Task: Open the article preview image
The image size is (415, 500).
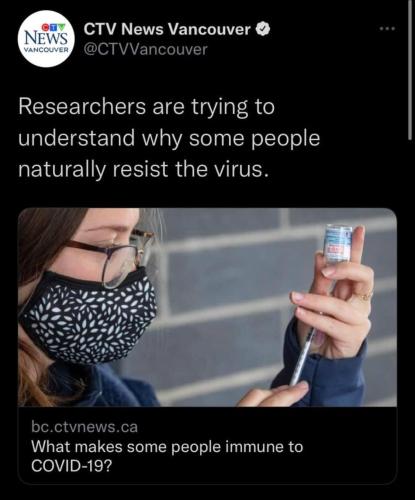Action: click(x=207, y=307)
